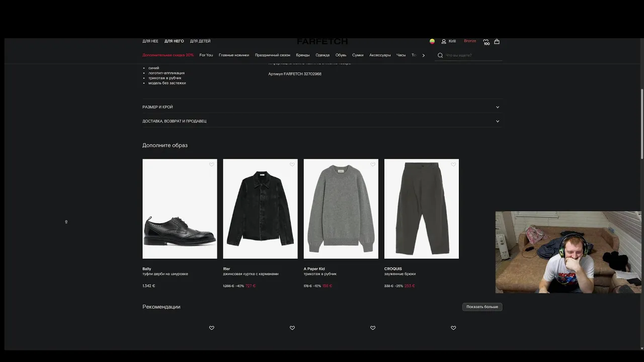Open the shopping bag icon
This screenshot has width=644, height=362.
click(497, 41)
